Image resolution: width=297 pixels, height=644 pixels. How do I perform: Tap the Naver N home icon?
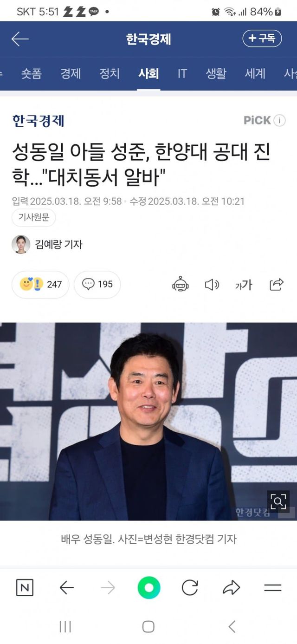pyautogui.click(x=25, y=588)
